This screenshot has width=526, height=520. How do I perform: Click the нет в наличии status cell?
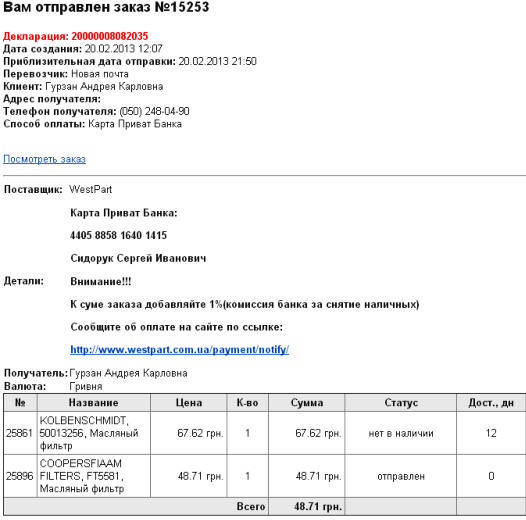(x=401, y=433)
